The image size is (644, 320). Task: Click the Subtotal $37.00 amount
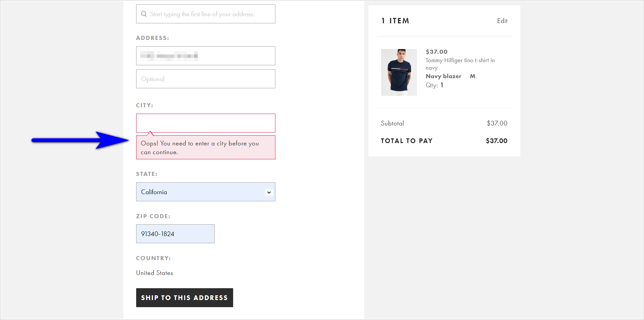pyautogui.click(x=497, y=123)
